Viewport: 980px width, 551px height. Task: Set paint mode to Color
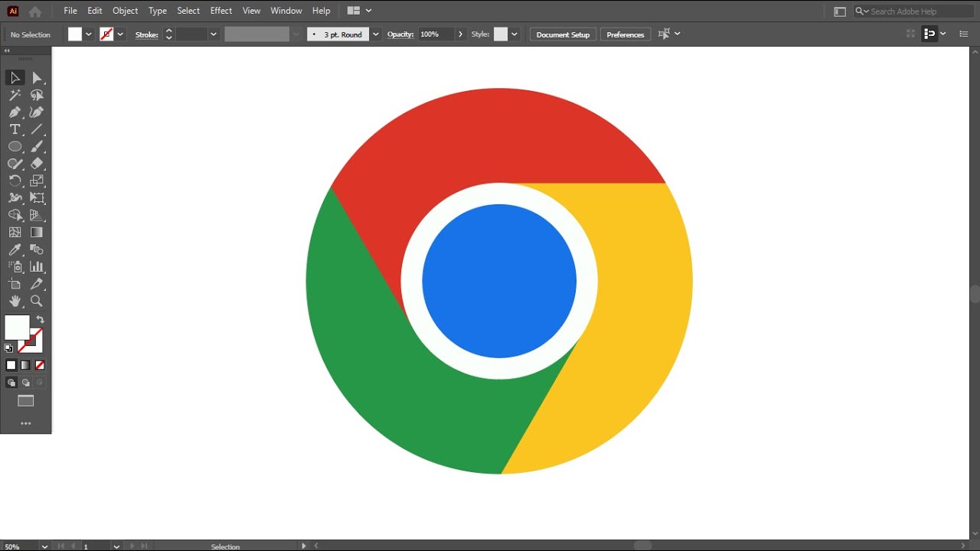11,365
